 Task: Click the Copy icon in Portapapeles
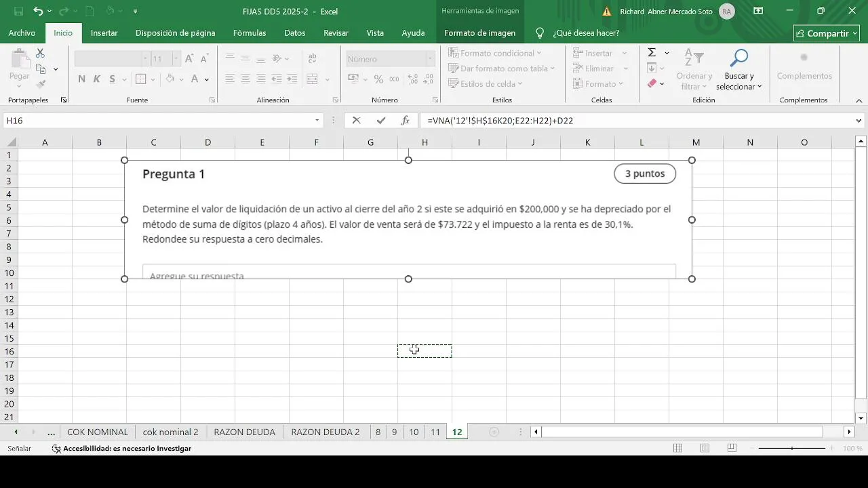tap(41, 68)
